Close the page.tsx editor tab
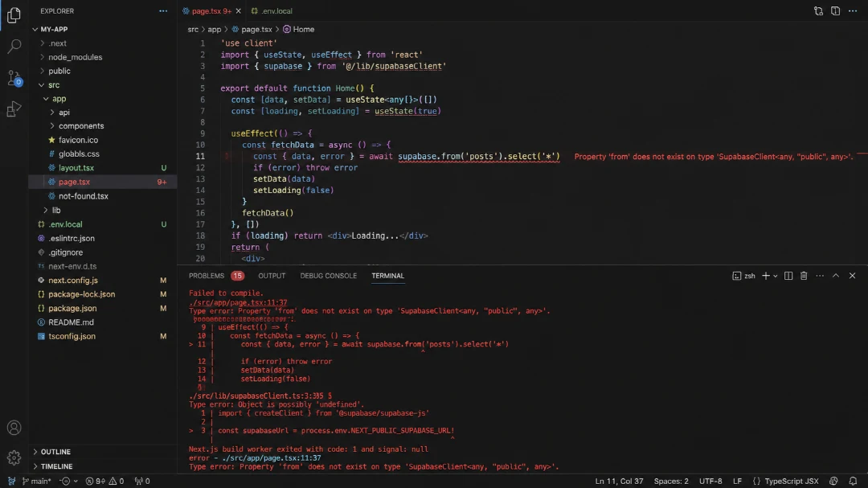 tap(239, 11)
